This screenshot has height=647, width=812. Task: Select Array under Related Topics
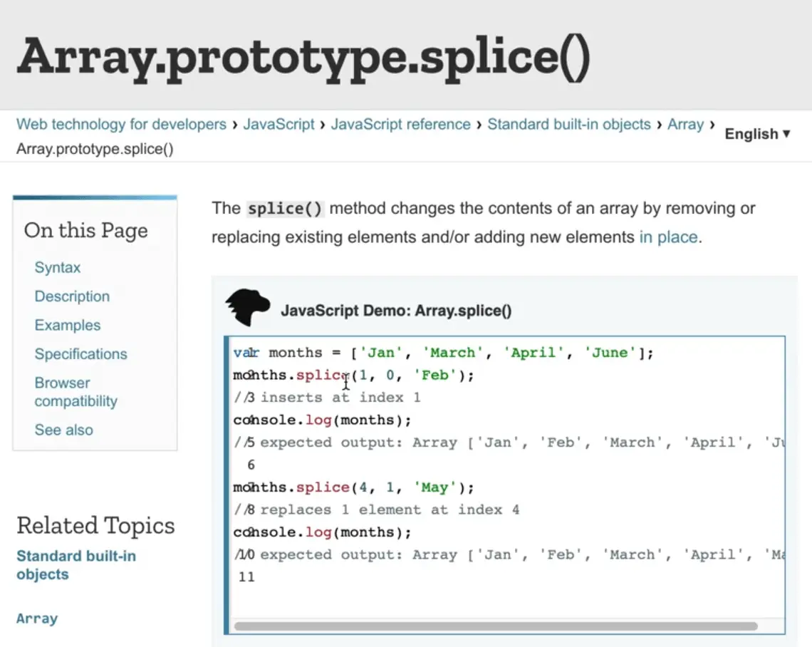coord(37,618)
